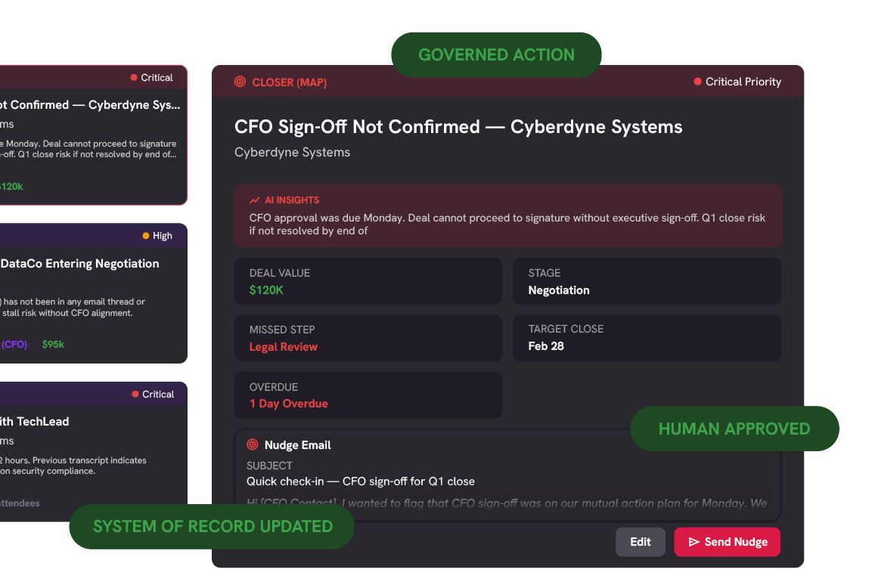Click the target icon next to Nudge Email
This screenshot has height=588, width=875.
click(x=253, y=444)
